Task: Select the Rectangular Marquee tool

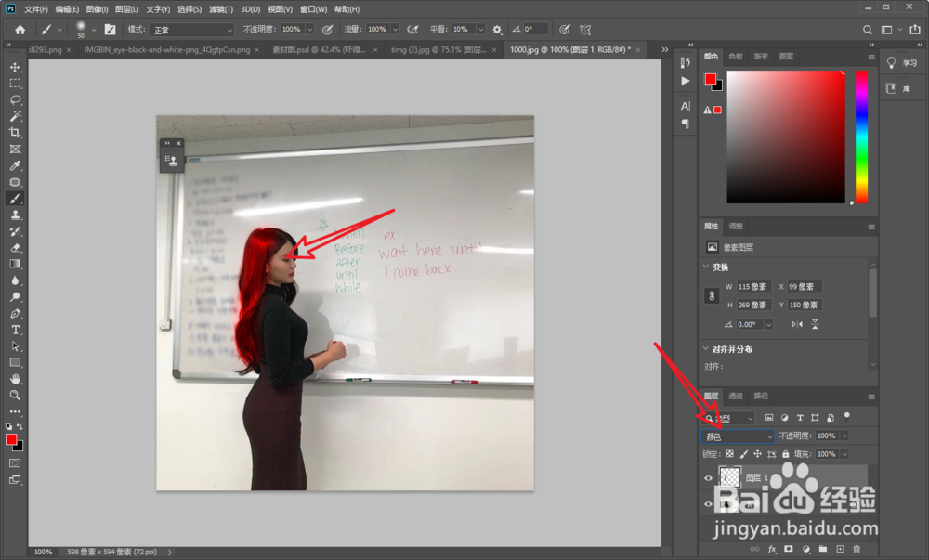Action: [x=16, y=84]
